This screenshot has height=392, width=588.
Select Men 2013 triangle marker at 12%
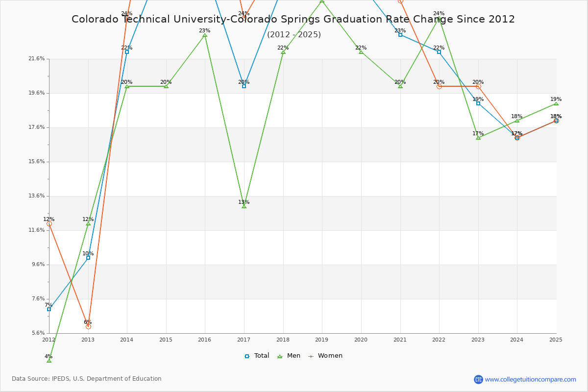click(88, 223)
